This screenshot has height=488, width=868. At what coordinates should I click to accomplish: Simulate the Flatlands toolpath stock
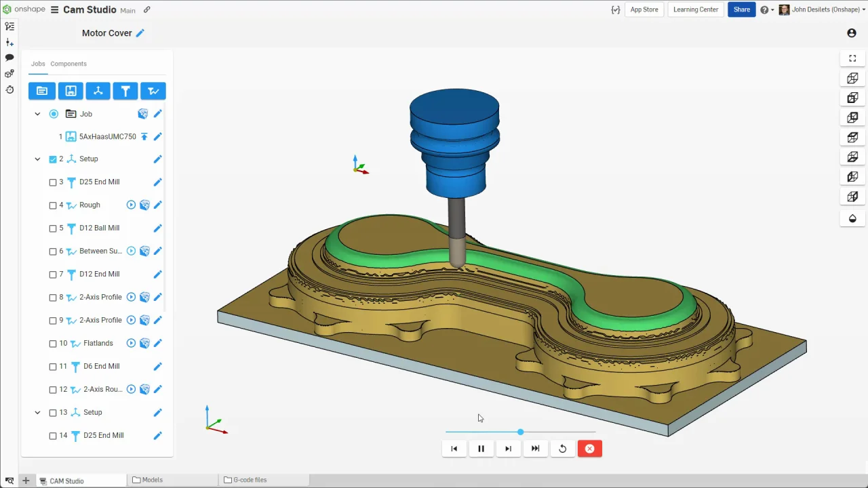(144, 344)
